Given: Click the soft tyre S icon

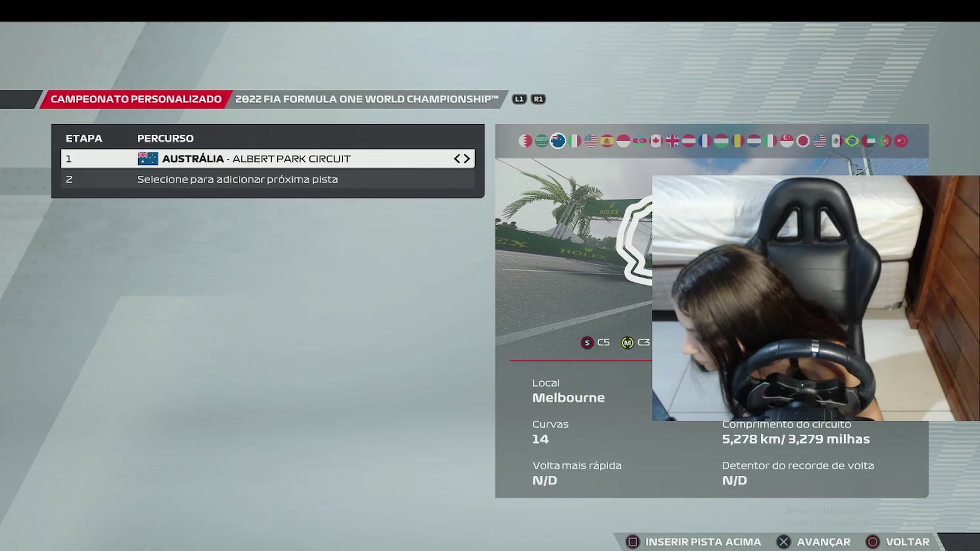Looking at the screenshot, I should 587,343.
